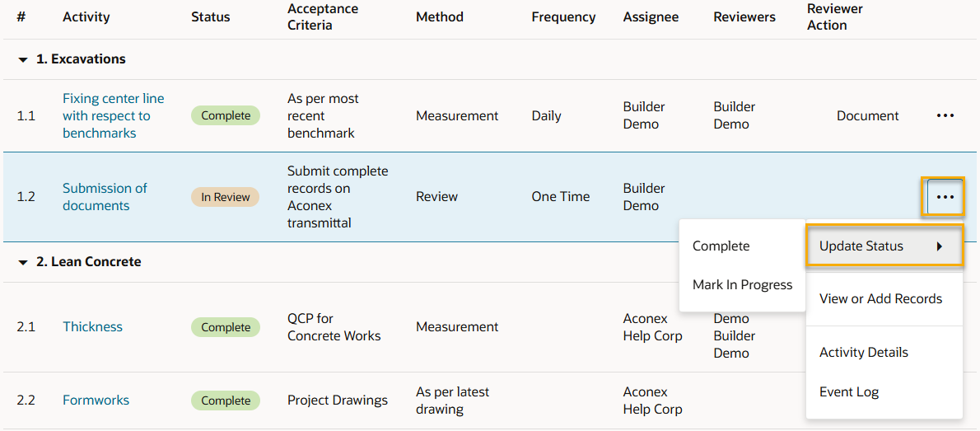The height and width of the screenshot is (431, 980).
Task: Choose Complete from the status submenu
Action: [x=721, y=246]
